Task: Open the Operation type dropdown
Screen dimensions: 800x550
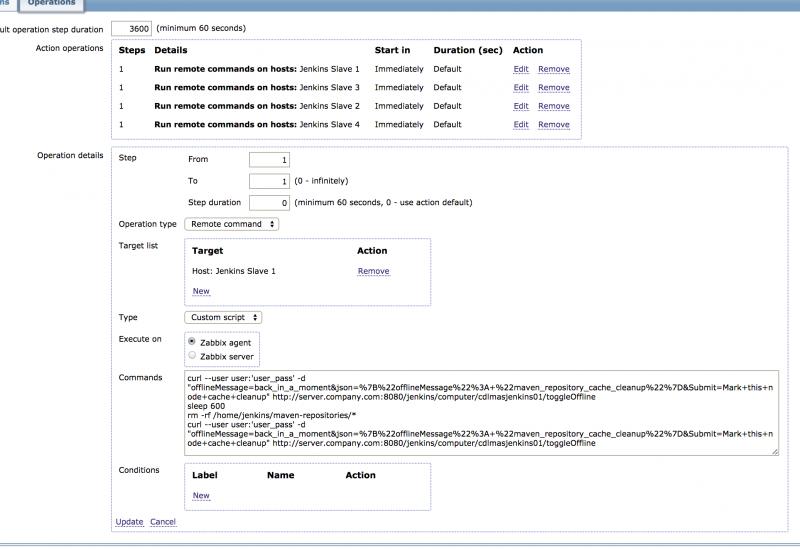Action: tap(232, 224)
